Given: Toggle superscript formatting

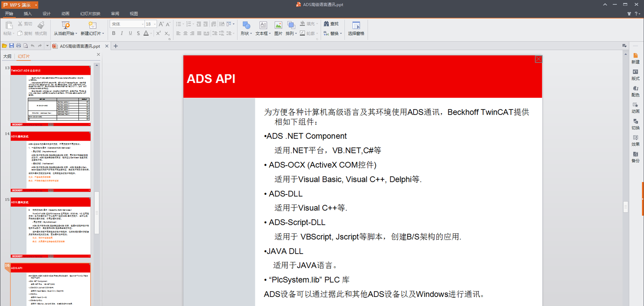Looking at the screenshot, I should [158, 33].
